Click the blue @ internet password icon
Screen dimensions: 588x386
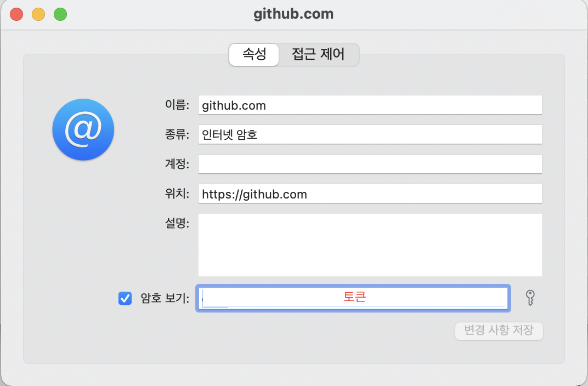(x=83, y=129)
